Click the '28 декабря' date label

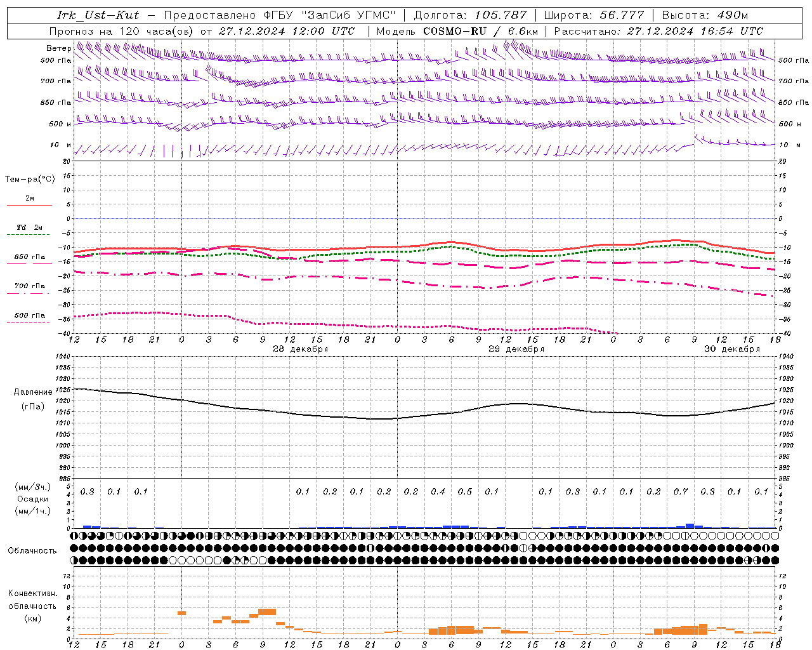(x=300, y=348)
